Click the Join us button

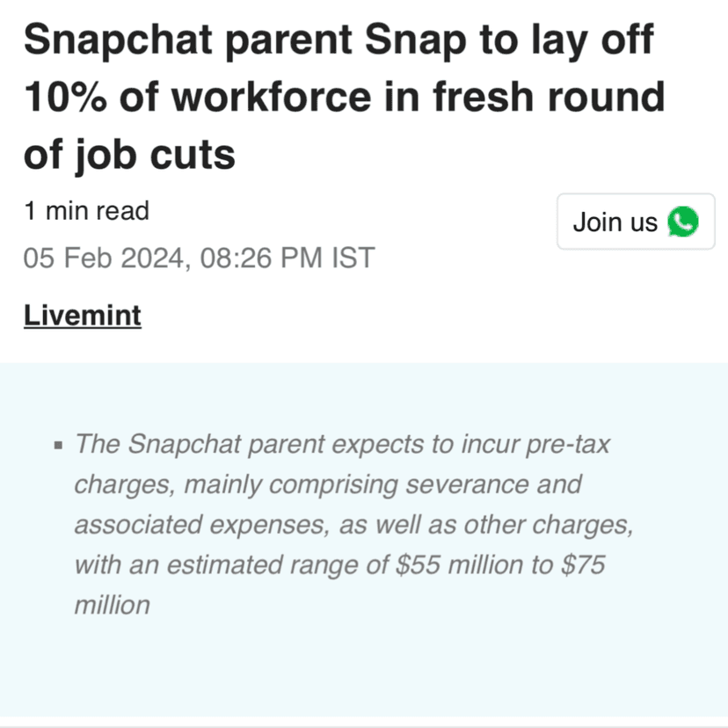click(x=635, y=222)
